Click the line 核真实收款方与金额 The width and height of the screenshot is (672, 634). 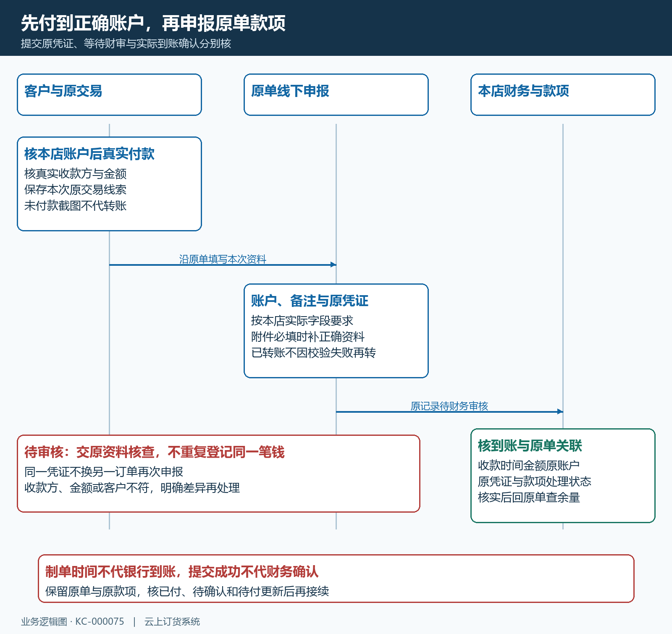[x=76, y=173]
